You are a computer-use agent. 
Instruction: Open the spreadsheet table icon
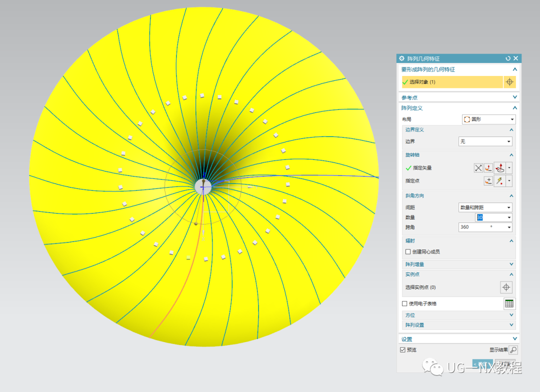tap(509, 303)
